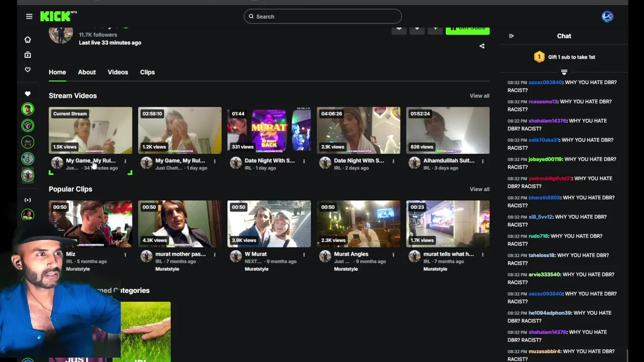Image resolution: width=644 pixels, height=362 pixels.
Task: Play the 2.3K views clip thumbnail
Action: pyautogui.click(x=358, y=224)
